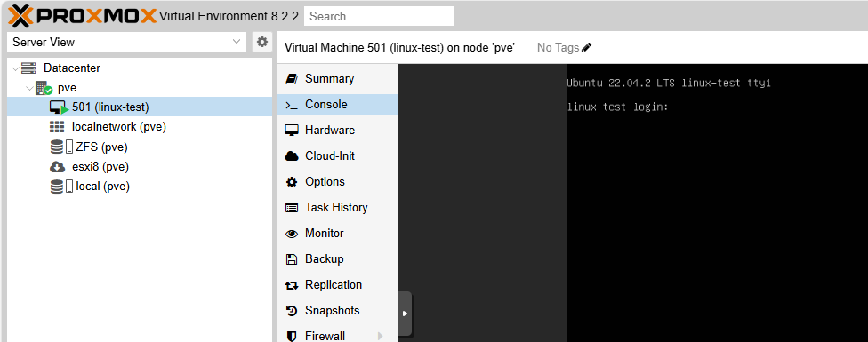Select ZFS (pve) storage

coord(140,147)
